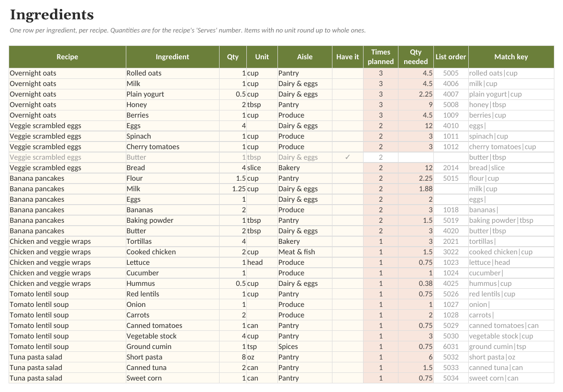Click the Unit column header
The image size is (563, 392).
coord(262,57)
